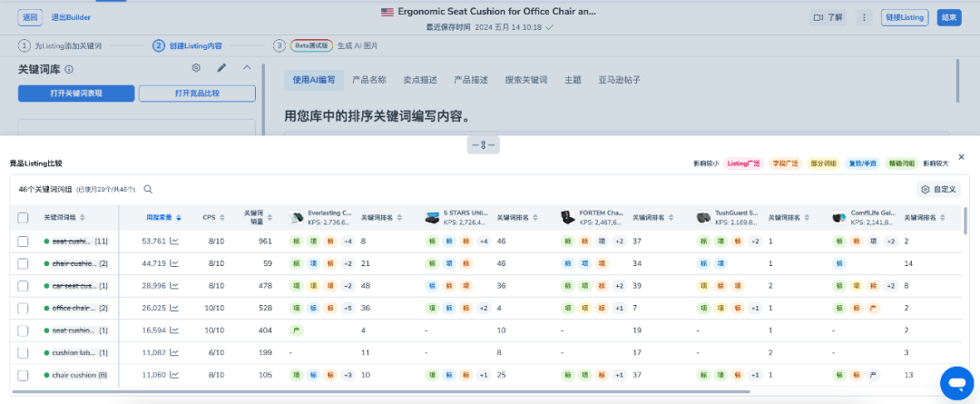Image resolution: width=980 pixels, height=404 pixels.
Task: Open the blue chat support bubble
Action: 957,383
